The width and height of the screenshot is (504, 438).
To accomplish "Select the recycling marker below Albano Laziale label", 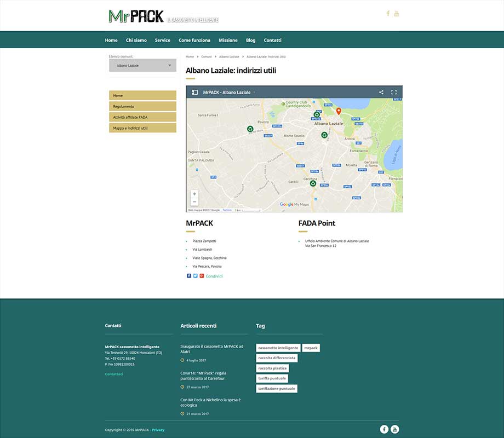I will (324, 135).
